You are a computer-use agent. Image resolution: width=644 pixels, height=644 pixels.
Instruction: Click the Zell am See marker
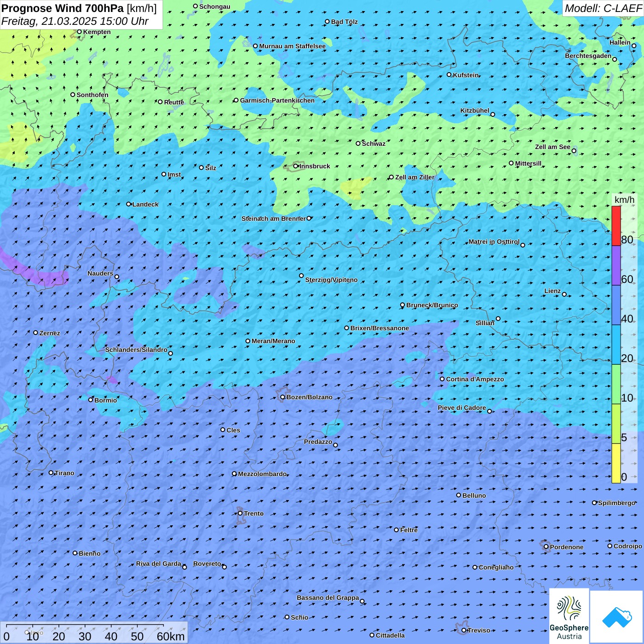(x=574, y=151)
